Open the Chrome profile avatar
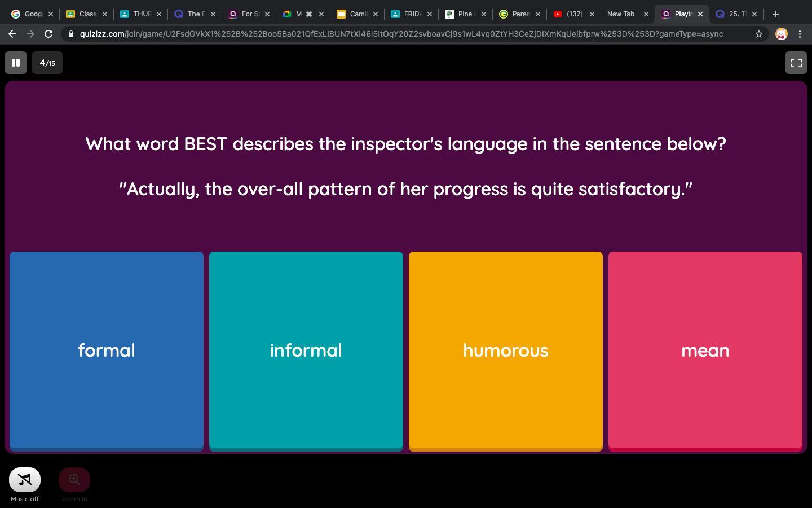Image resolution: width=812 pixels, height=508 pixels. (x=781, y=34)
